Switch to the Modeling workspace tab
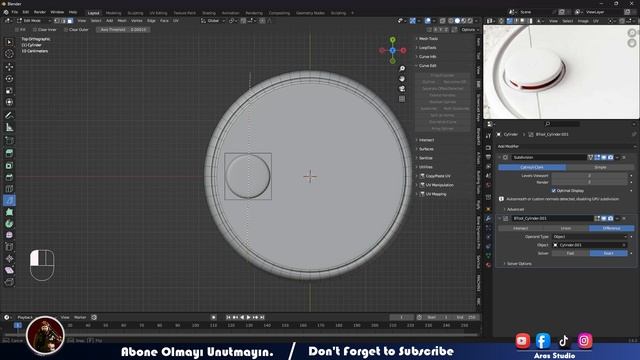Viewport: 640px width, 360px height. (x=113, y=13)
